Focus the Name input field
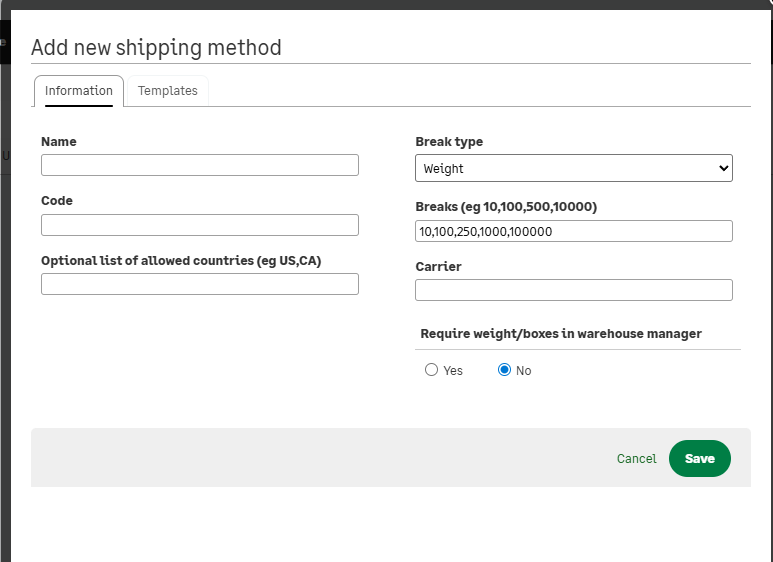 pyautogui.click(x=200, y=165)
